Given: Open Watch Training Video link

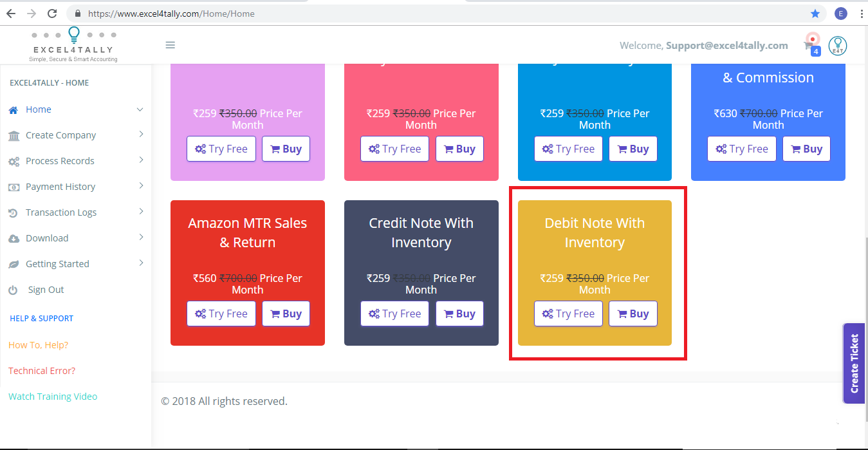Looking at the screenshot, I should pyautogui.click(x=53, y=397).
